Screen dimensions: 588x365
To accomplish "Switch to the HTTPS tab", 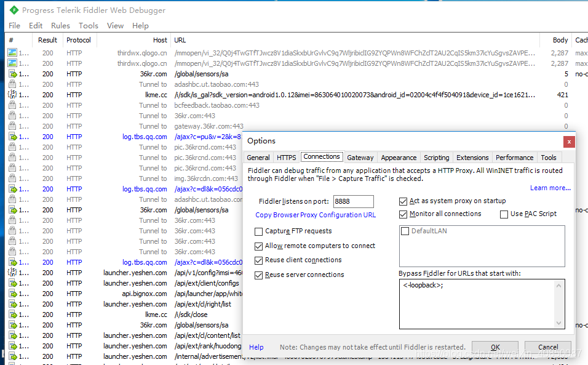I will [x=286, y=158].
